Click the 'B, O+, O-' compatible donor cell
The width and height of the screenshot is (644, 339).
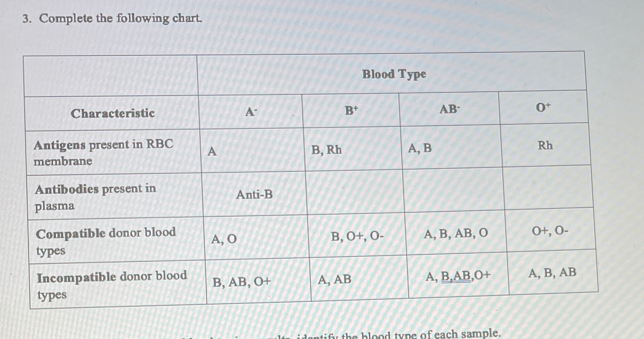(357, 236)
